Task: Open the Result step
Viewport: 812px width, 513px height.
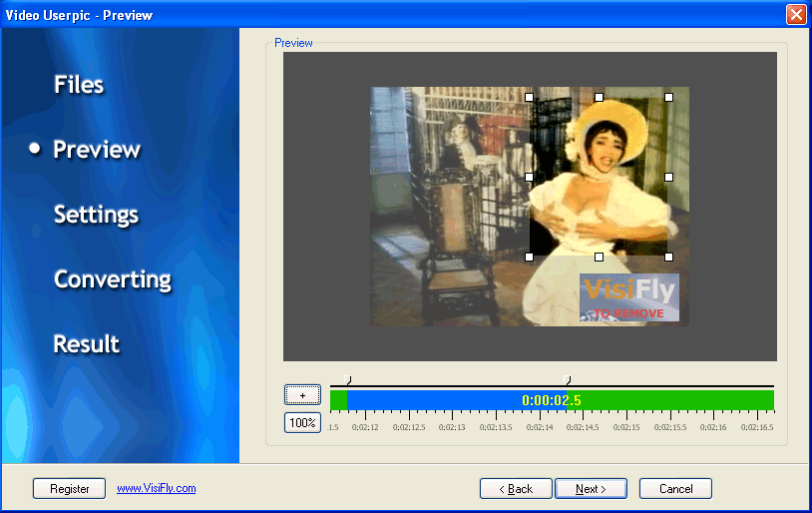Action: tap(87, 344)
